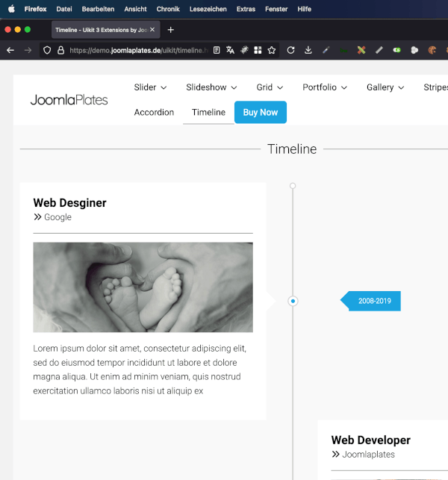The width and height of the screenshot is (448, 480).
Task: Open the Stripes navigation item
Action: click(435, 87)
